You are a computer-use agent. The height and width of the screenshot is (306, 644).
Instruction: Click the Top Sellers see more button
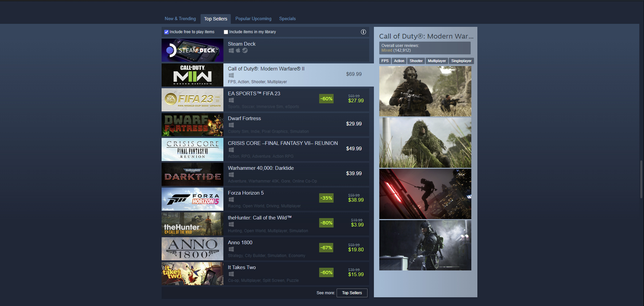click(352, 293)
